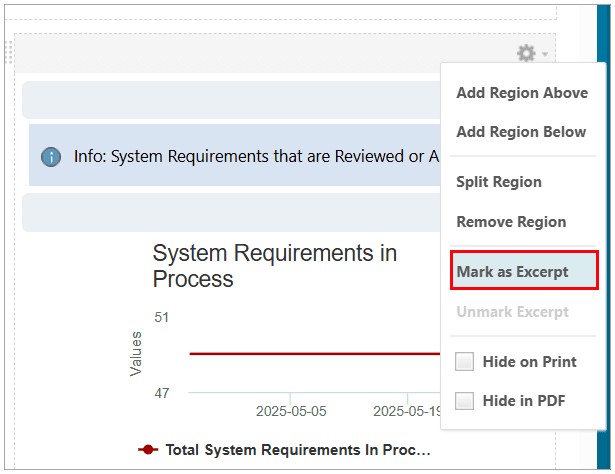Select Split Region from the menu
Screen dimensions: 615x474
(499, 182)
